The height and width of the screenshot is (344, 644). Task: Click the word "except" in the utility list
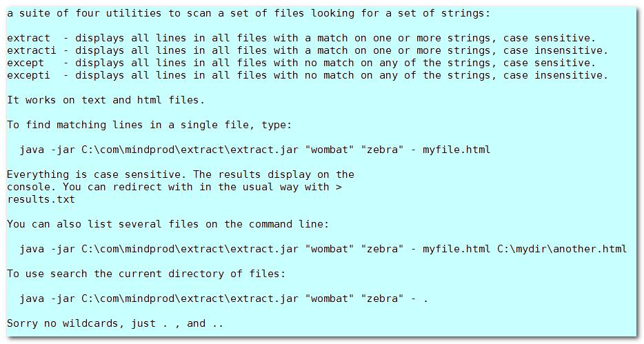[26, 63]
